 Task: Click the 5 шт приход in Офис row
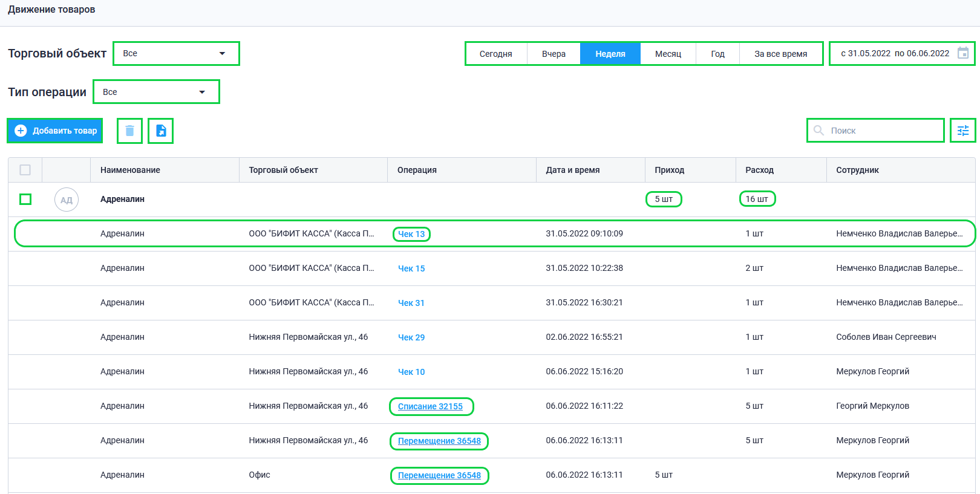pos(664,475)
